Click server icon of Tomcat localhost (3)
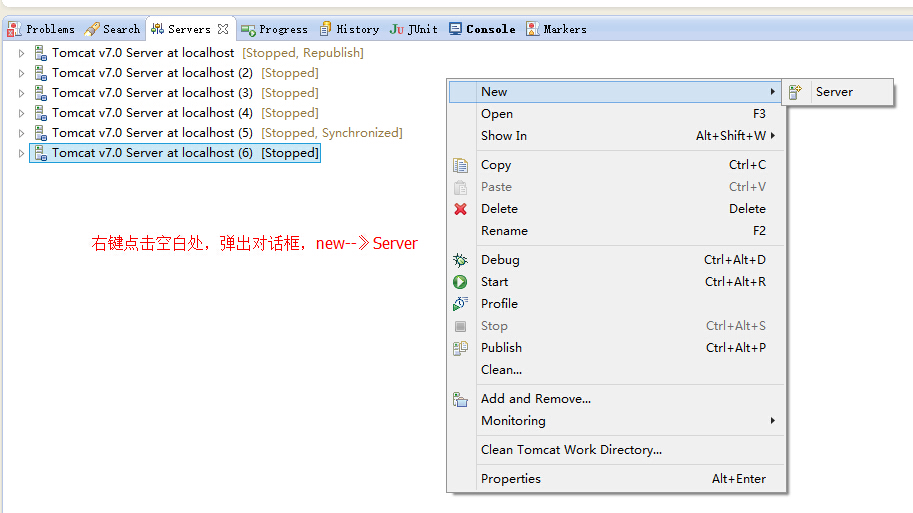Screen dimensions: 913x513 tap(41, 93)
